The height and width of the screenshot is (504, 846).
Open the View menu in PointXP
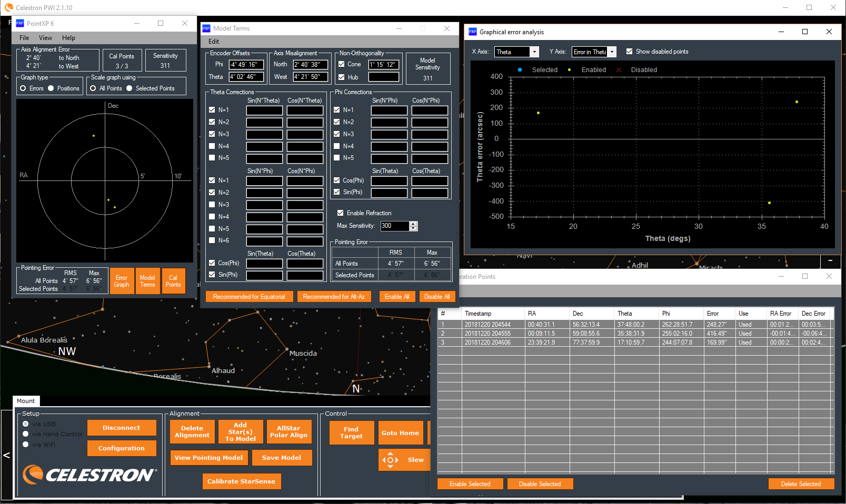[x=45, y=38]
